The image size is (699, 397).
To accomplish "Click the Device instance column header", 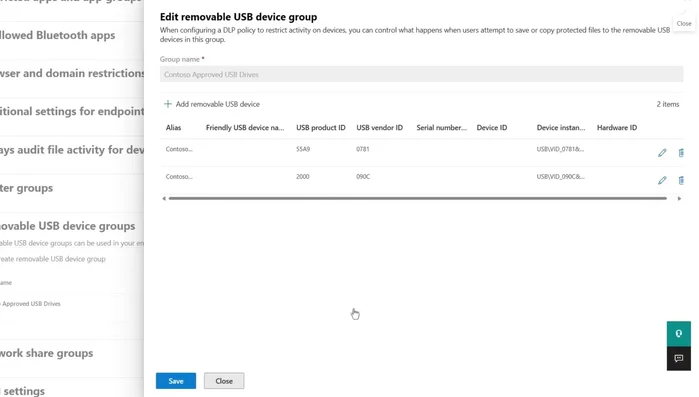I will point(561,127).
